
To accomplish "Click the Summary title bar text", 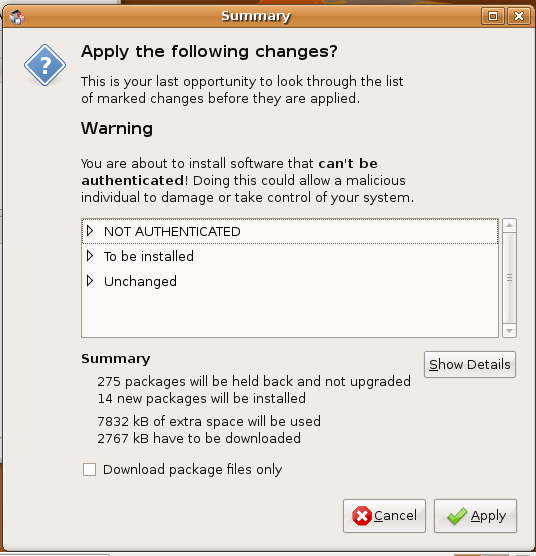I will pos(256,16).
